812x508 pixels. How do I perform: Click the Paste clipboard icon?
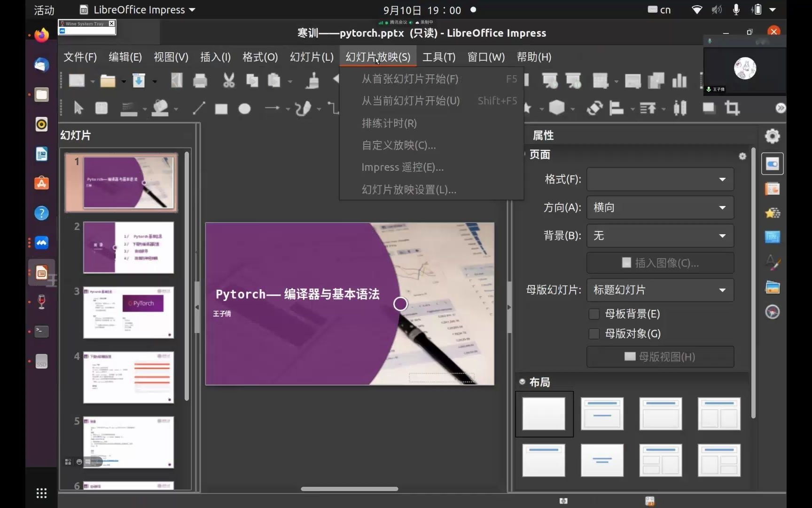coord(274,81)
